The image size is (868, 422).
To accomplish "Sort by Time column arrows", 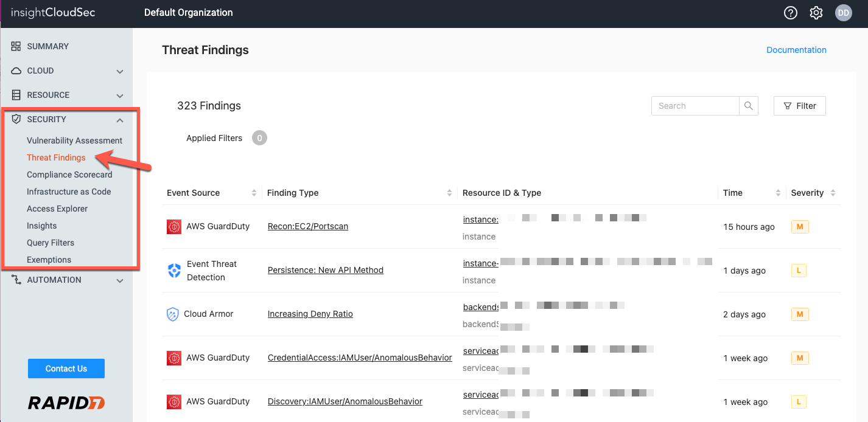I will (x=778, y=193).
